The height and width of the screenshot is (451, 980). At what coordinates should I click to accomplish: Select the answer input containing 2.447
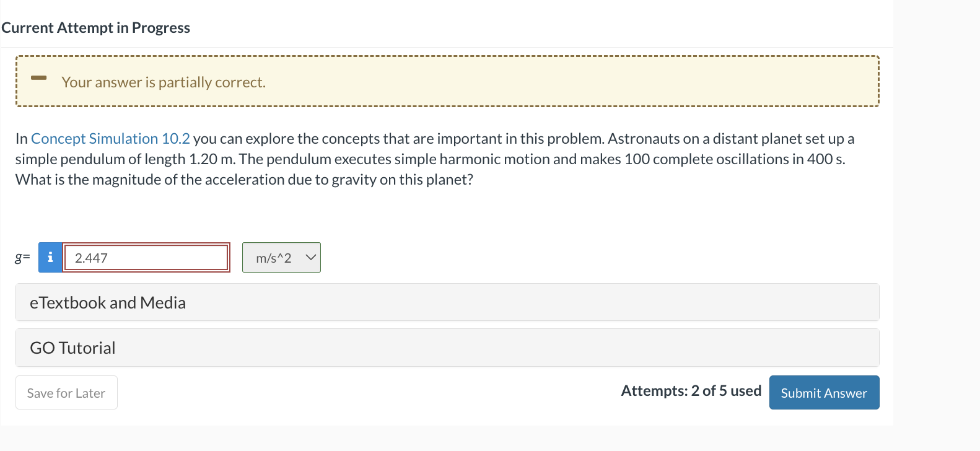(x=146, y=257)
